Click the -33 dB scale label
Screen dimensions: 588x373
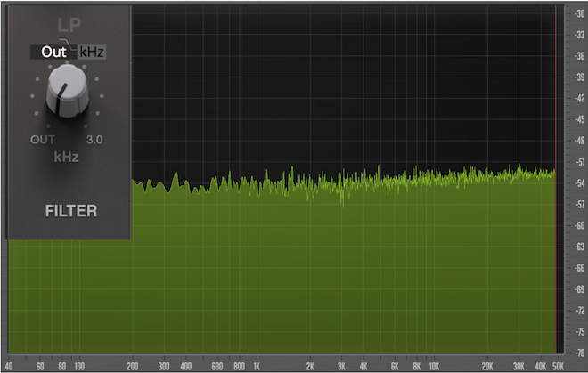[579, 35]
